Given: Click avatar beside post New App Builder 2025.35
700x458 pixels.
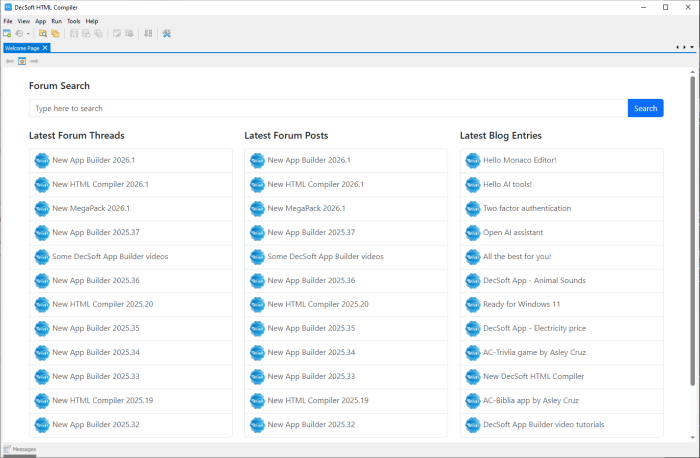Looking at the screenshot, I should pos(257,329).
